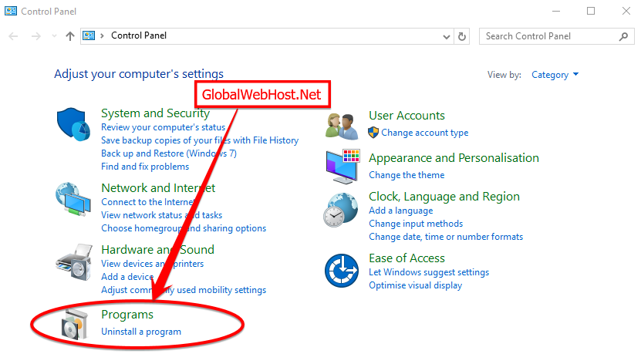Open Choose homegroup and sharing options

click(184, 228)
